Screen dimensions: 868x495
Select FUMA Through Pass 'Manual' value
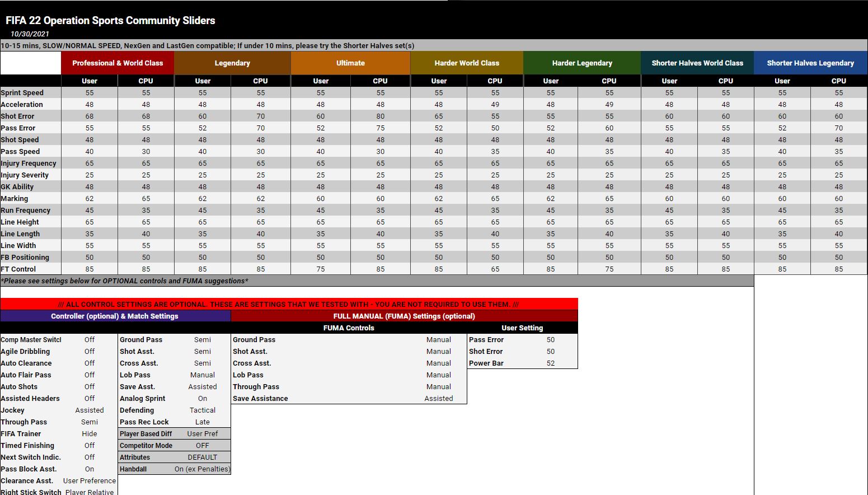point(439,387)
